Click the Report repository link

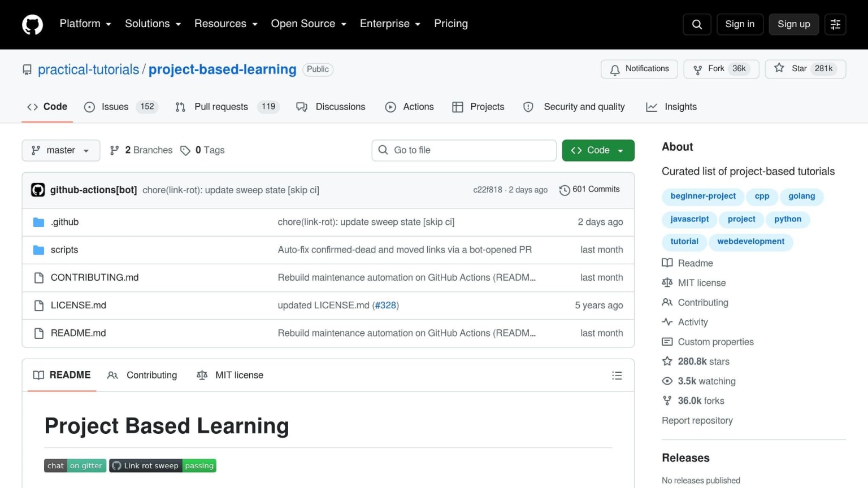[697, 421]
